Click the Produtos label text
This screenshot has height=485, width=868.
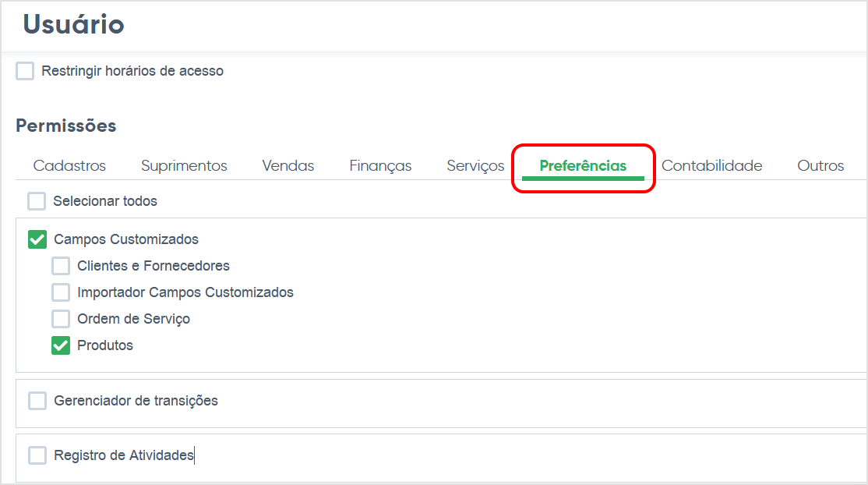click(105, 345)
